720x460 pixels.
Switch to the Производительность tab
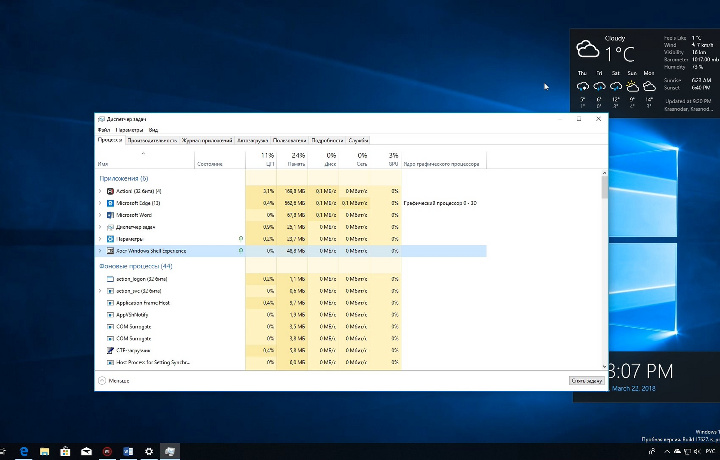(x=152, y=140)
